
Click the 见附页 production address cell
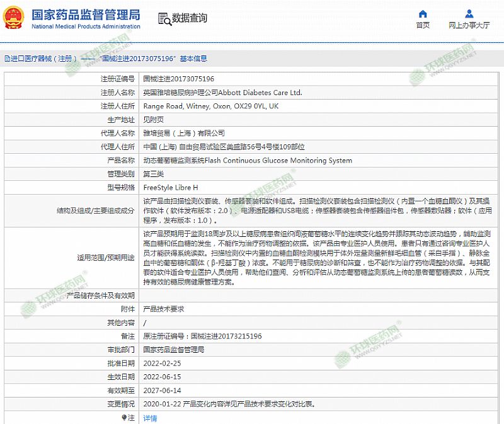click(x=154, y=120)
